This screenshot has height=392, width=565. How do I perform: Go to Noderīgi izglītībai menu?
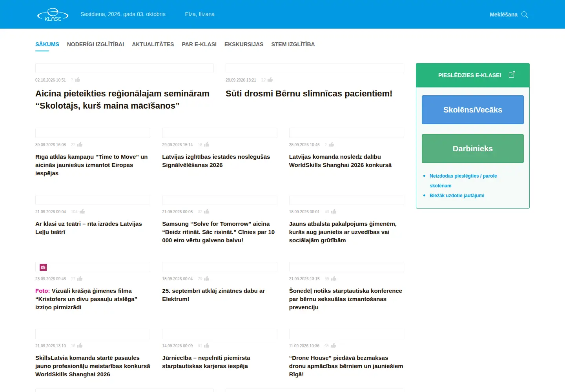click(95, 44)
